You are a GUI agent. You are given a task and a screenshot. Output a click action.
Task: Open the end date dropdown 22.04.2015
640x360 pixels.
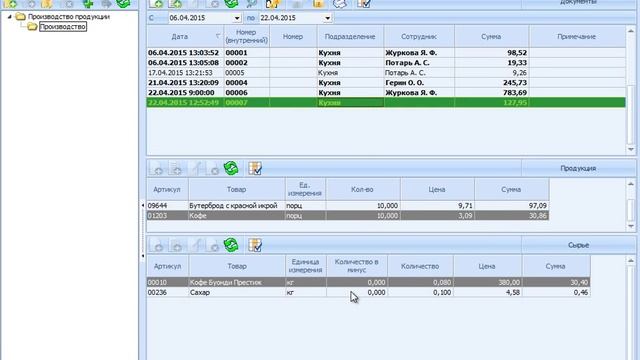[x=327, y=18]
